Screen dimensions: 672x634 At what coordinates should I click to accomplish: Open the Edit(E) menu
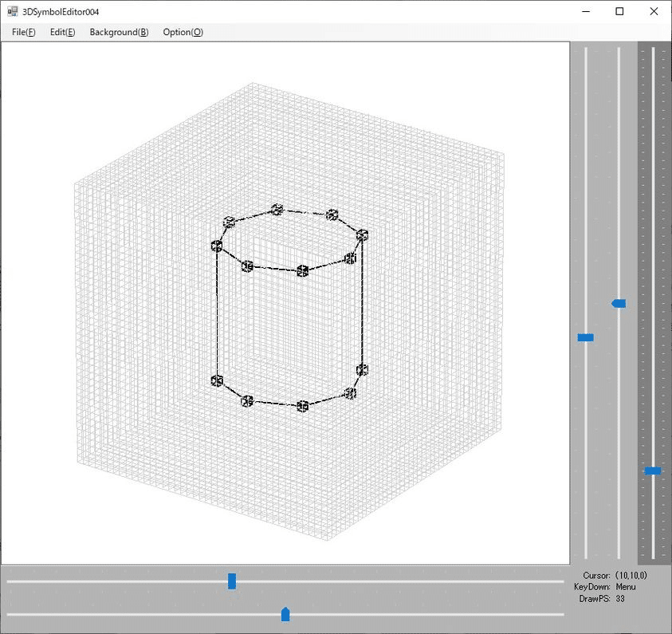pos(62,32)
